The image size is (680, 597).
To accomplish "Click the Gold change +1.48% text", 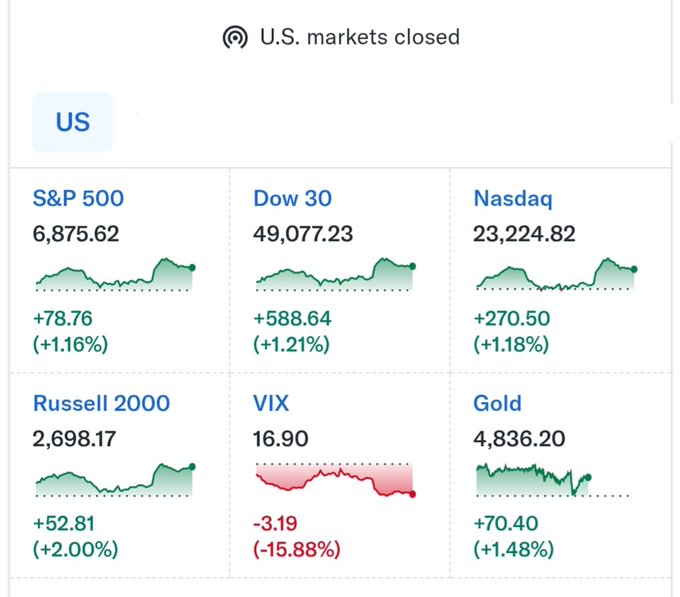I will [514, 549].
